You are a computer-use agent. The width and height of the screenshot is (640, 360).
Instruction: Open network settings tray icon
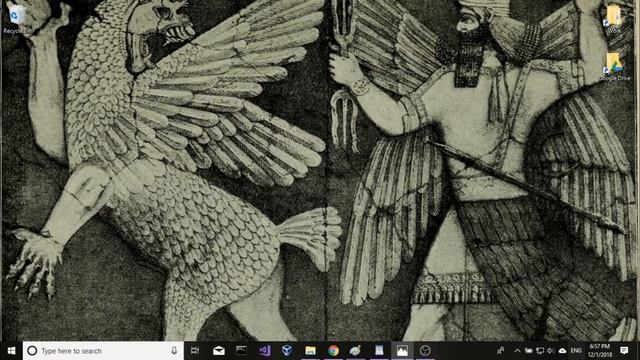click(x=540, y=351)
